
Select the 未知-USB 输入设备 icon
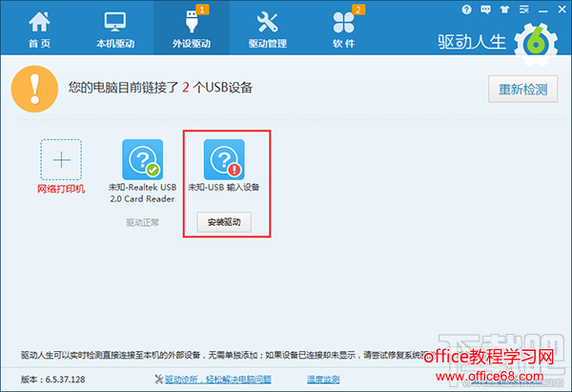224,159
